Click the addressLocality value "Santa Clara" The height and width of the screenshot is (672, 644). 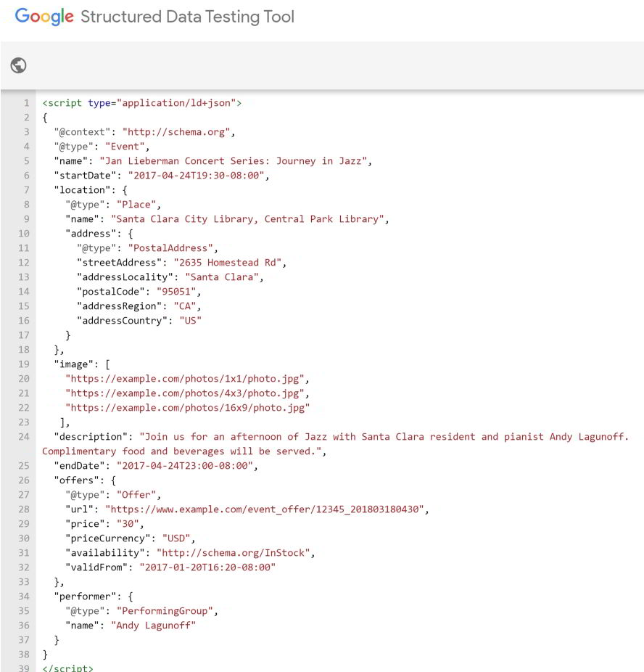coord(222,277)
